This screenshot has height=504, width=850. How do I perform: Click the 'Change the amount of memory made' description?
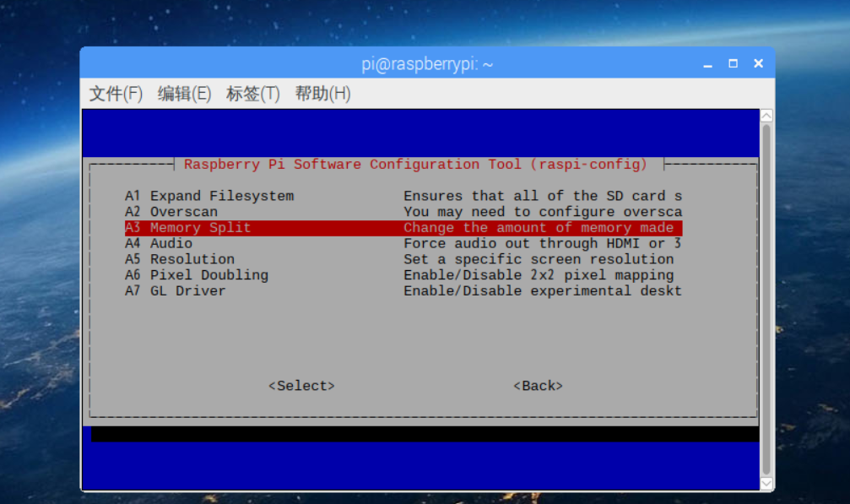(539, 228)
